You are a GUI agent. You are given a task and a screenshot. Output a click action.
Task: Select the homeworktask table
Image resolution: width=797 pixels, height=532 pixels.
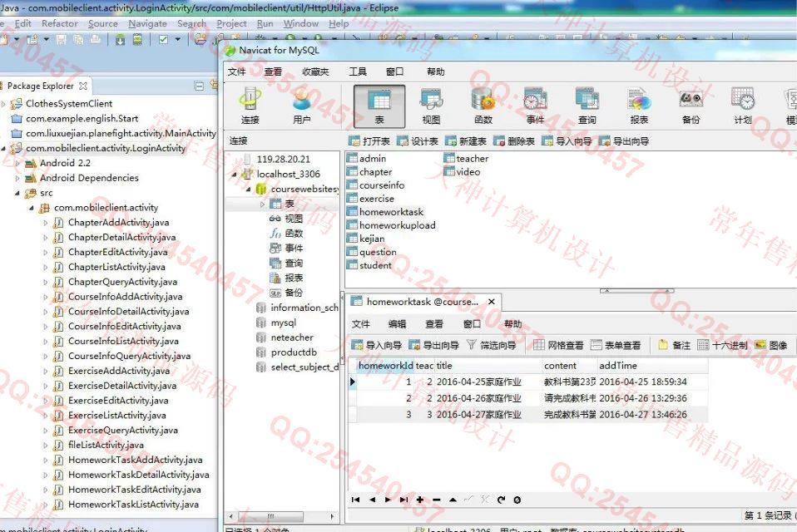click(385, 212)
